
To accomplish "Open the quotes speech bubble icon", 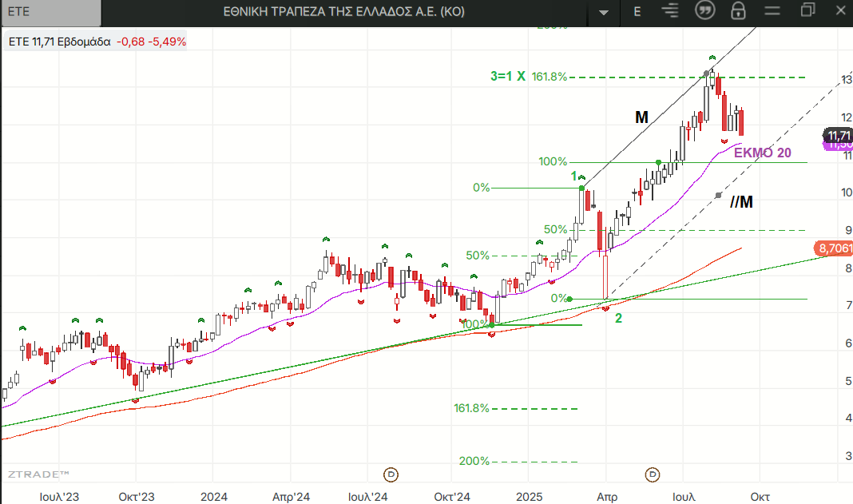I will tap(704, 11).
